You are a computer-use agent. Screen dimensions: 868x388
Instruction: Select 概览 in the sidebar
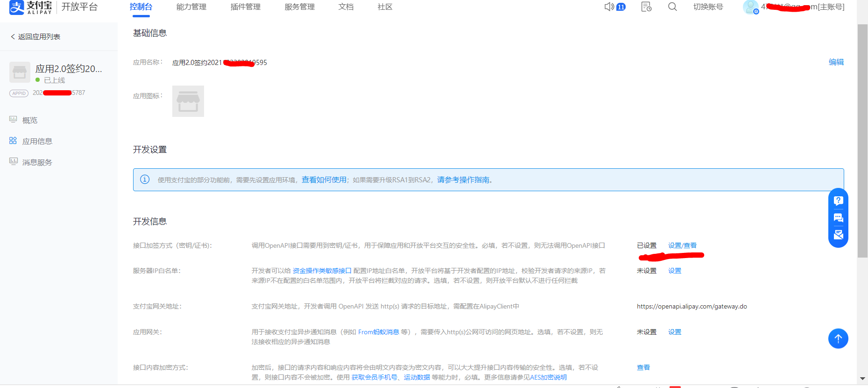point(30,120)
